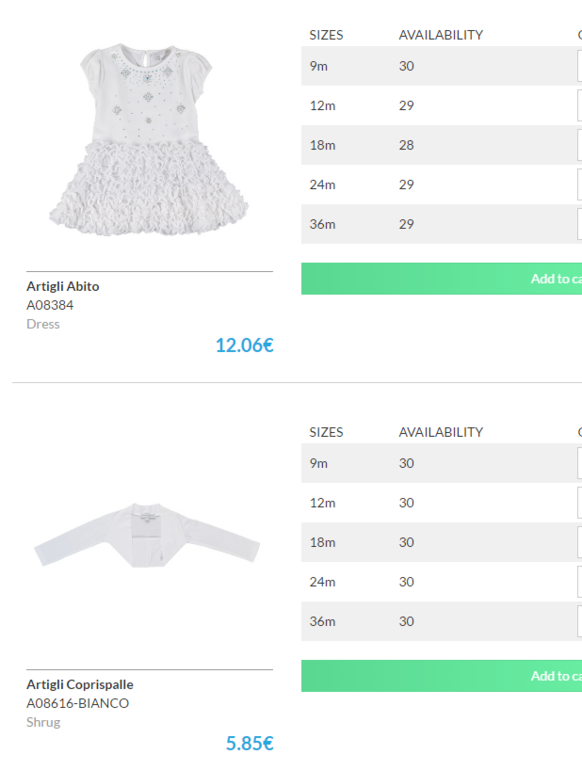Click the quantity field for dress size 24m
582x770 pixels.
pyautogui.click(x=580, y=185)
